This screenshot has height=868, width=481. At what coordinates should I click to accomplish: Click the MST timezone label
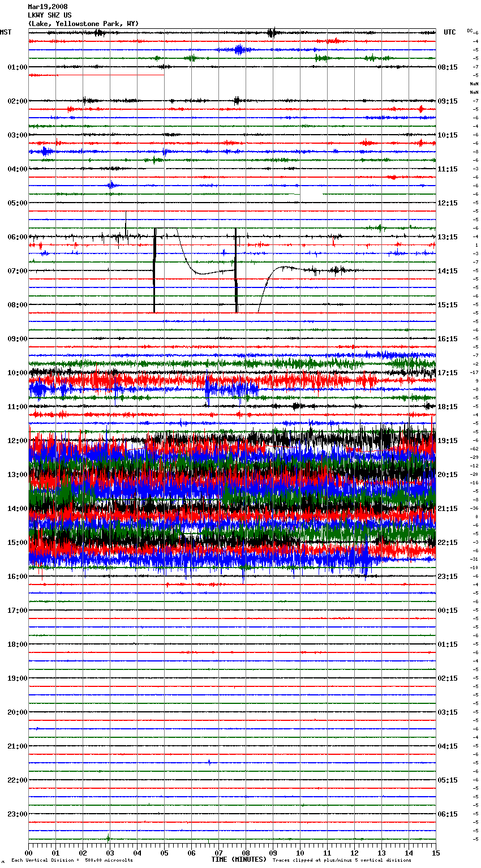point(6,32)
